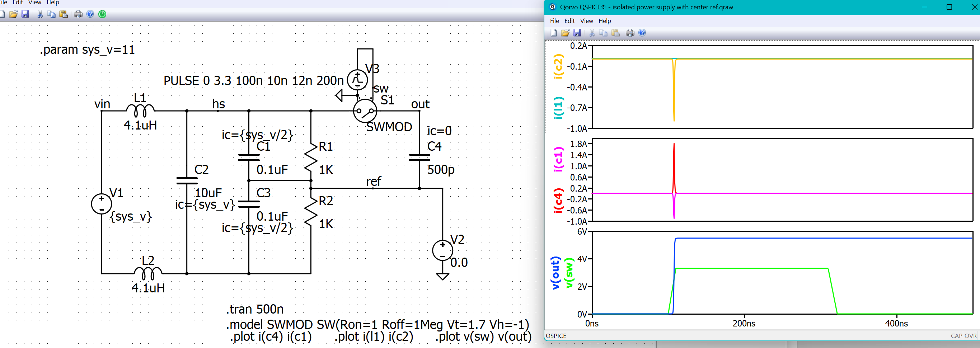Click the green Run simulation button
Image resolution: width=980 pixels, height=348 pixels.
(x=102, y=14)
